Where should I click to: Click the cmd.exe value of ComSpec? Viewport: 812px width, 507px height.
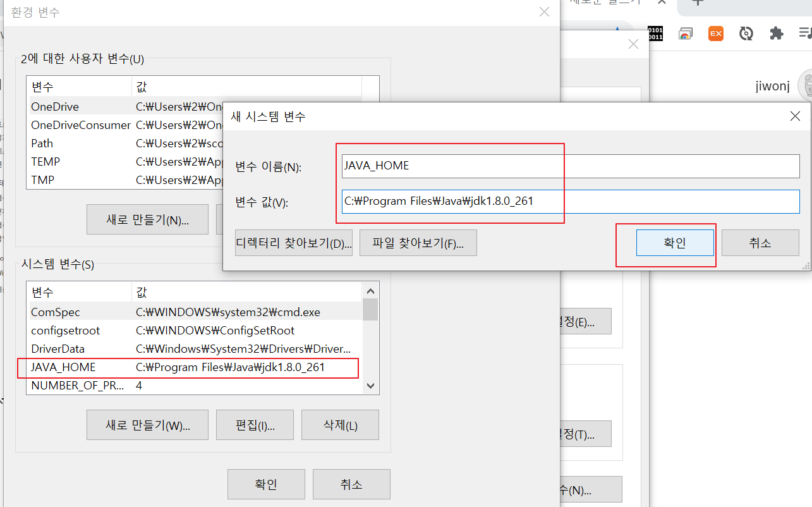click(x=228, y=312)
